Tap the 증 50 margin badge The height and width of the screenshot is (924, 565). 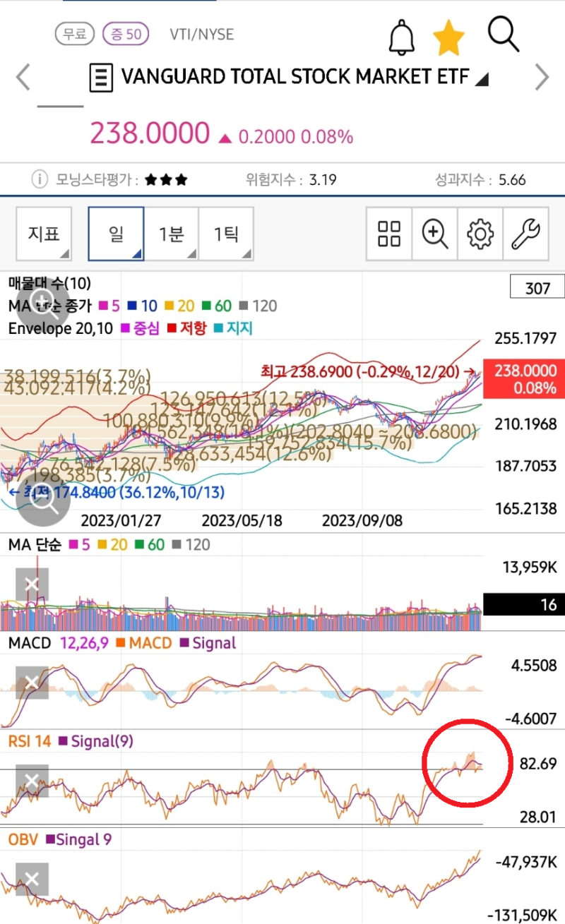point(126,33)
